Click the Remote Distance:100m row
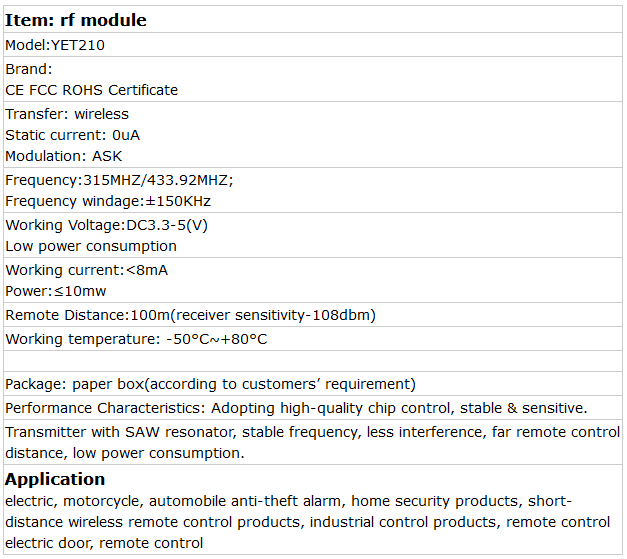The image size is (627, 559). click(x=190, y=315)
